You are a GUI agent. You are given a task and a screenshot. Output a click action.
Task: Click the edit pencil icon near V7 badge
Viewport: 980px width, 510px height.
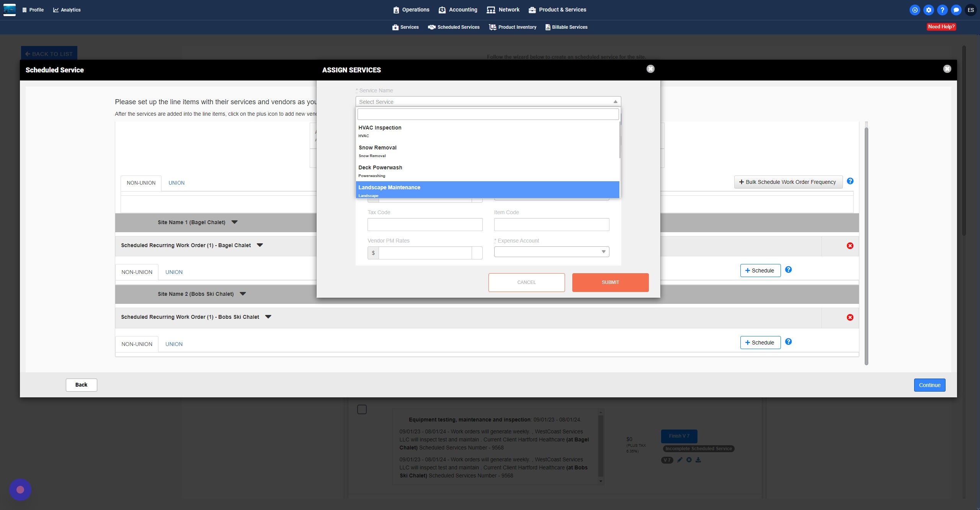pyautogui.click(x=679, y=460)
